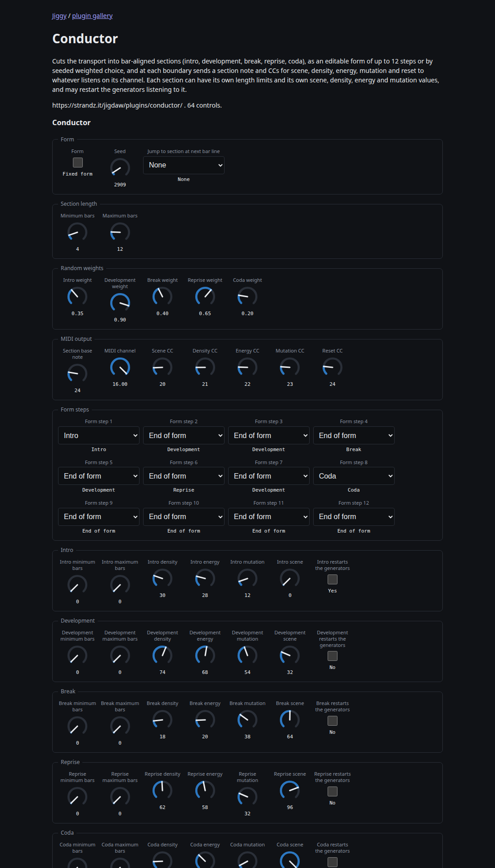
Task: Click the Development scene knob
Action: click(290, 656)
